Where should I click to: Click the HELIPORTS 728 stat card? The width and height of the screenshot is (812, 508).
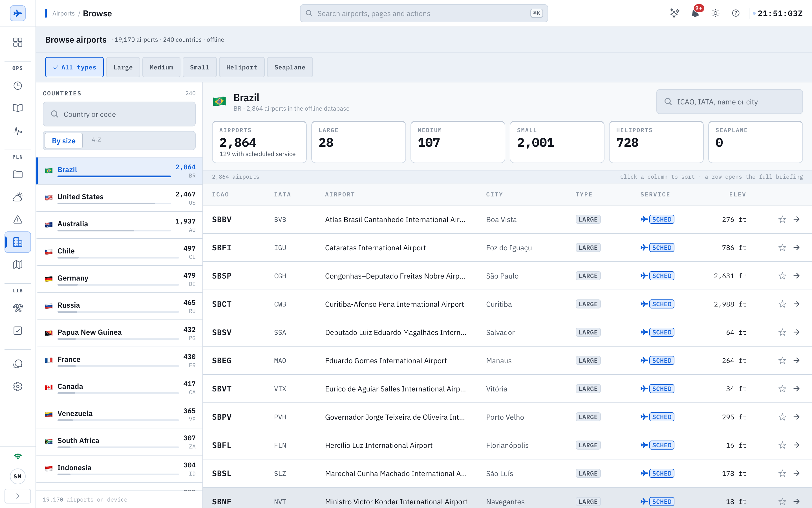click(x=656, y=142)
